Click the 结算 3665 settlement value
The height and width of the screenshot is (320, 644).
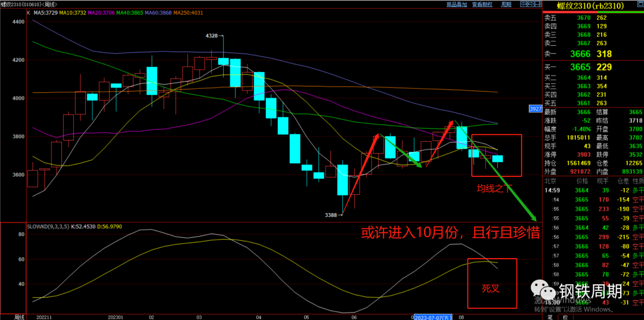point(636,112)
